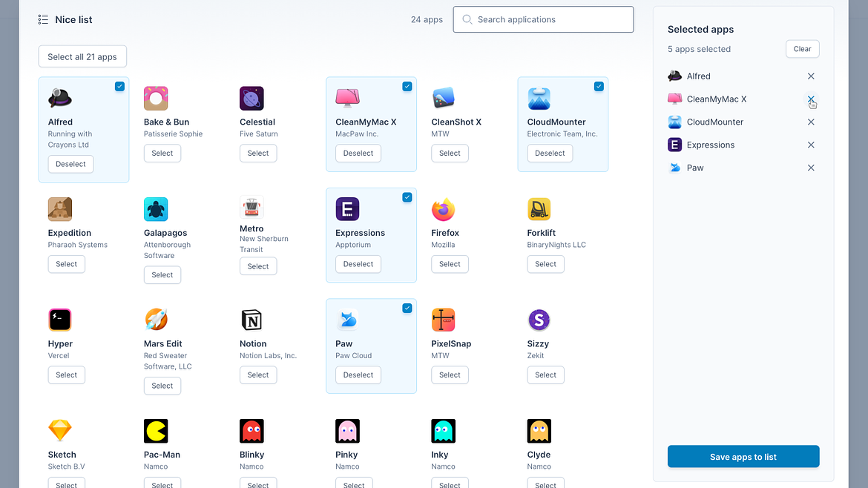Click the Mars Edit rocket icon

(x=156, y=320)
